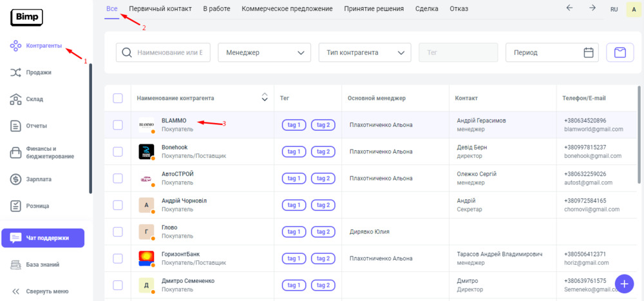The image size is (644, 301).
Task: Sort by Наименование контрагента column arrows
Action: [264, 98]
